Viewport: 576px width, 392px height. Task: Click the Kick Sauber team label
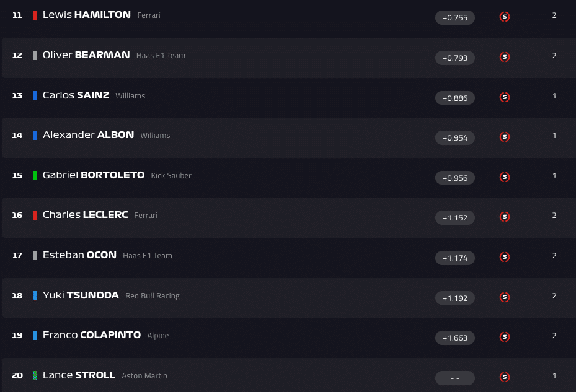pyautogui.click(x=171, y=176)
